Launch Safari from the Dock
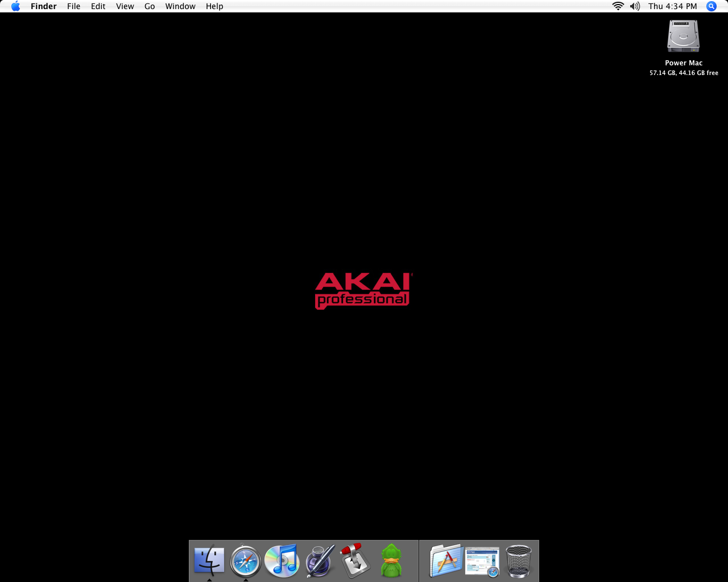The height and width of the screenshot is (582, 728). (246, 561)
